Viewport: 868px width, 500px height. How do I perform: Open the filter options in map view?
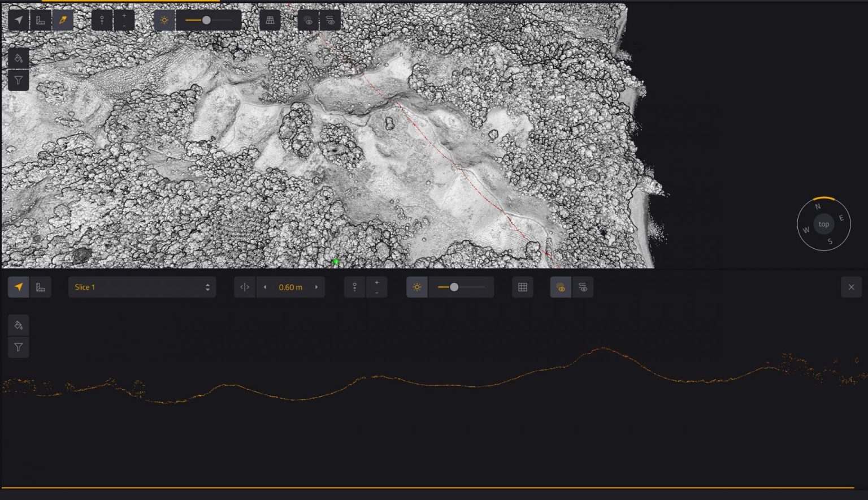(19, 80)
